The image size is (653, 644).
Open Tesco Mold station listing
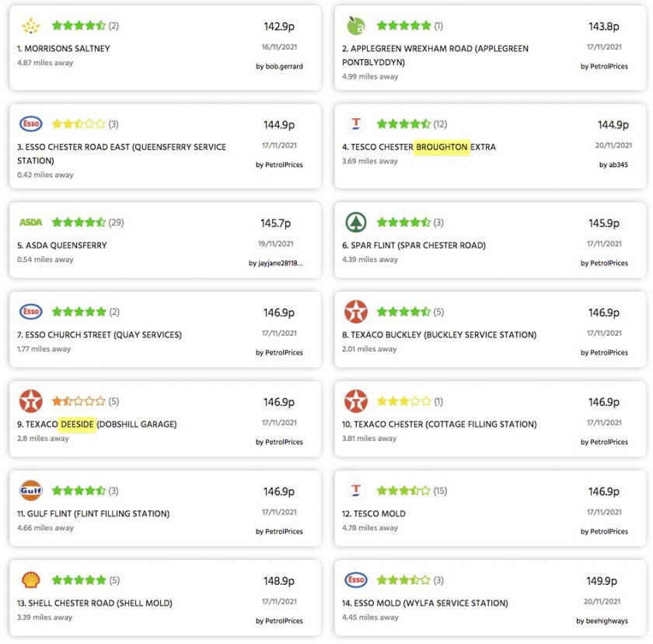374,513
